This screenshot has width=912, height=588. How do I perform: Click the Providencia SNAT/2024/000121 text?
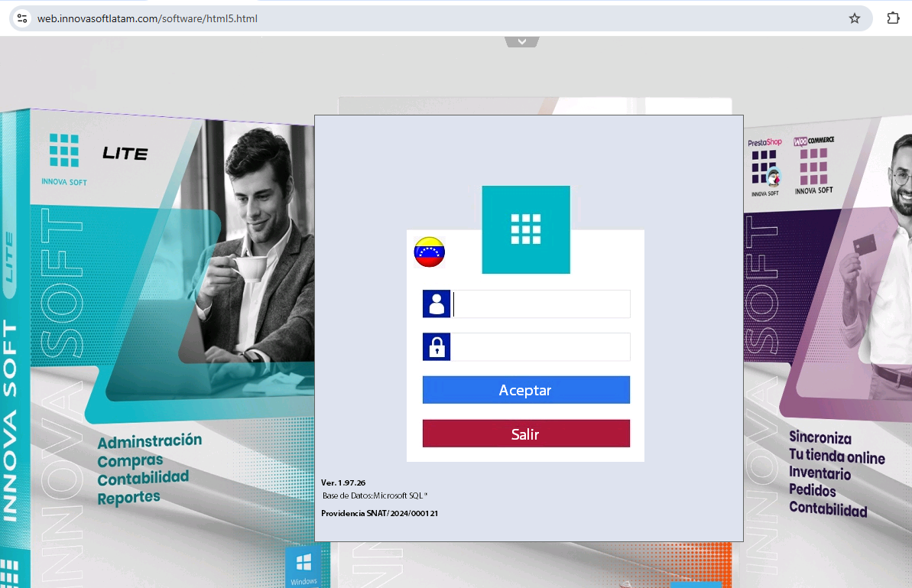pyautogui.click(x=379, y=513)
